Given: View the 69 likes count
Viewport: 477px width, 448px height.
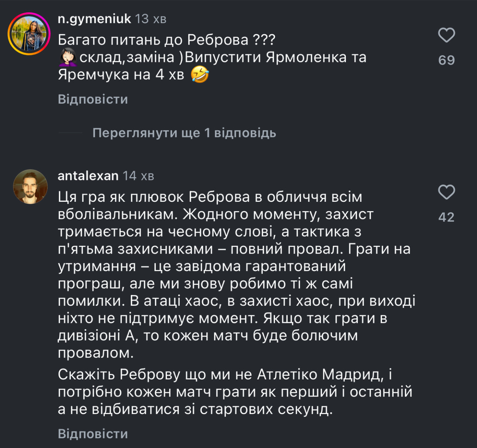Looking at the screenshot, I should (x=446, y=60).
